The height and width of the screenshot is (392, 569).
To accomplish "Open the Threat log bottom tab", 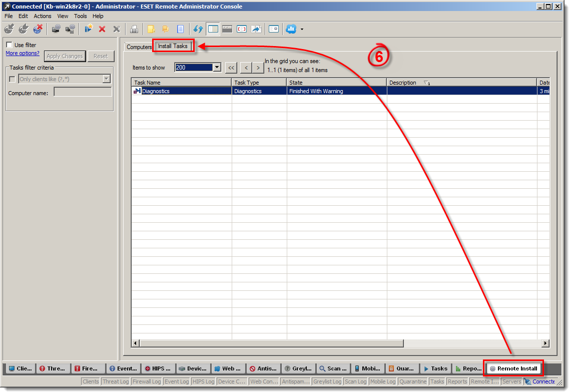I will pyautogui.click(x=53, y=368).
